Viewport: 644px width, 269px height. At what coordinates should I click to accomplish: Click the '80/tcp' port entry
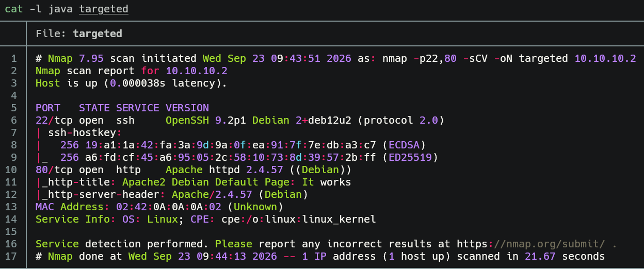[x=54, y=170]
